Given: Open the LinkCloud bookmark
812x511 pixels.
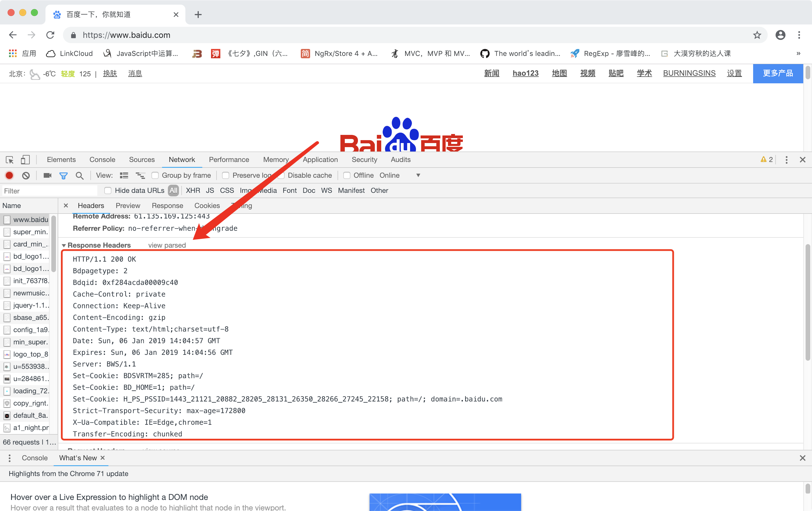Looking at the screenshot, I should pos(69,53).
